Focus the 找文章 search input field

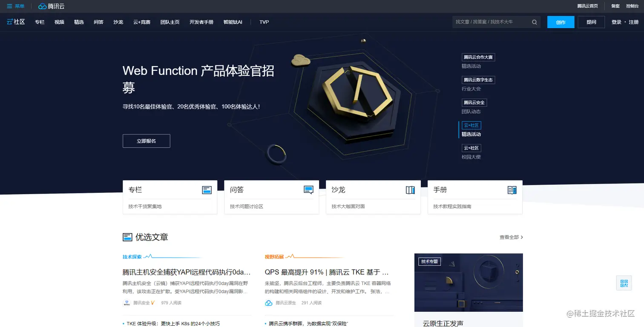pos(496,22)
